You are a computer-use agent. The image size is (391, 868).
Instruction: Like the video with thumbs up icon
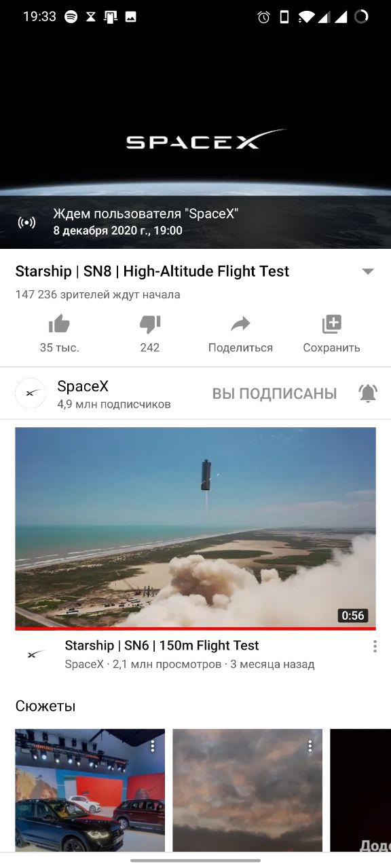60,325
